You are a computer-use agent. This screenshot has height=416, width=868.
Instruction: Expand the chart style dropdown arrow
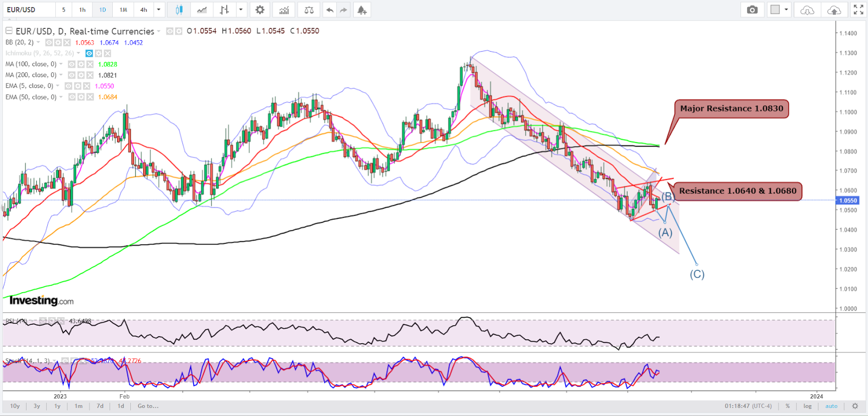241,10
